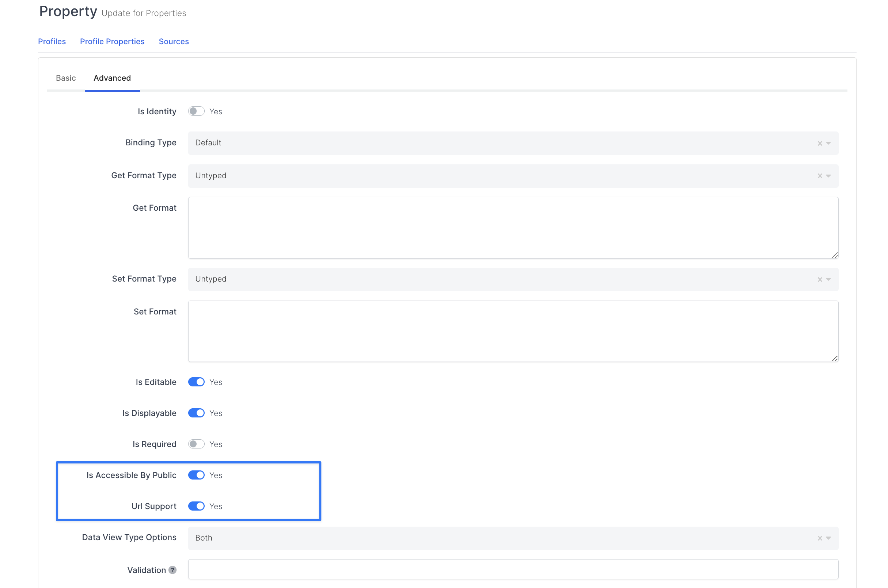Screen dimensions: 888x588
Task: Open the Set Format Type dropdown
Action: [828, 279]
